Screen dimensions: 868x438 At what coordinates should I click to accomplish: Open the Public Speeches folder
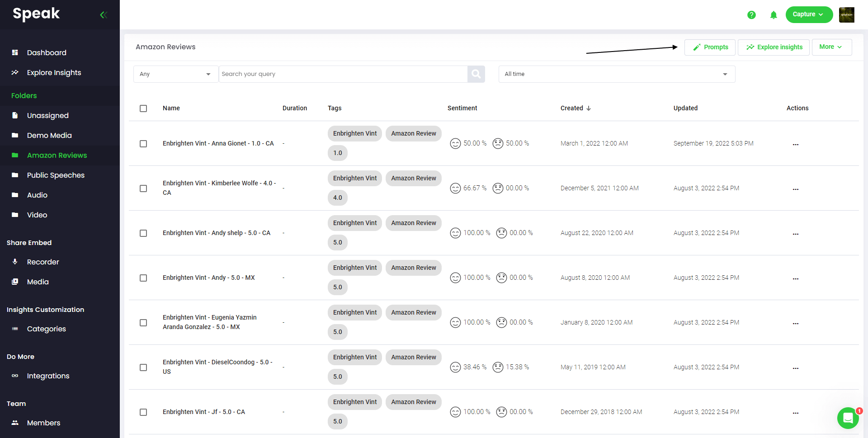tap(56, 175)
